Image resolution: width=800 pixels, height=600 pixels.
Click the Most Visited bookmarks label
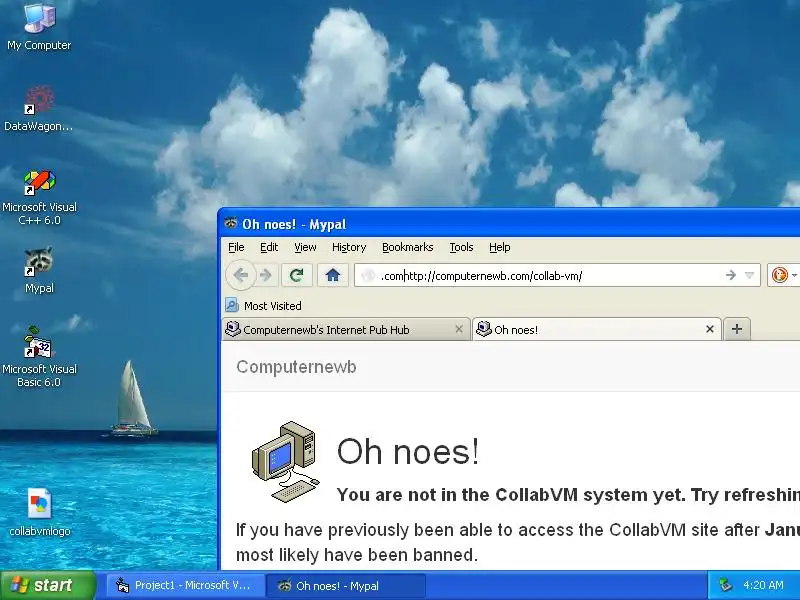click(x=272, y=306)
